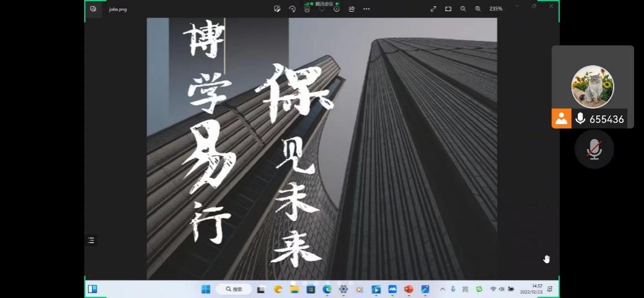The height and width of the screenshot is (298, 644).
Task: Enter fullscreen with the diagonal arrows icon
Action: (433, 9)
